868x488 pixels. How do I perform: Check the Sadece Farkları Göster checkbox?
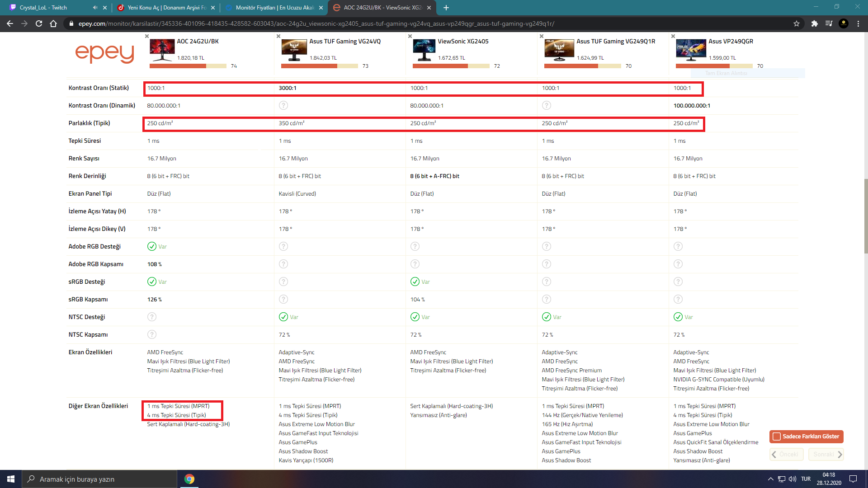(x=777, y=436)
